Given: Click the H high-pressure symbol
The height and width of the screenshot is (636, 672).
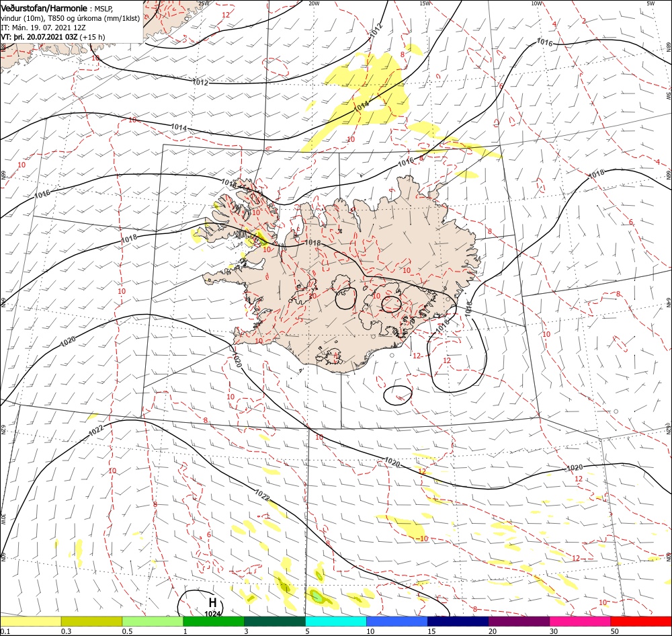Looking at the screenshot, I should 212,603.
